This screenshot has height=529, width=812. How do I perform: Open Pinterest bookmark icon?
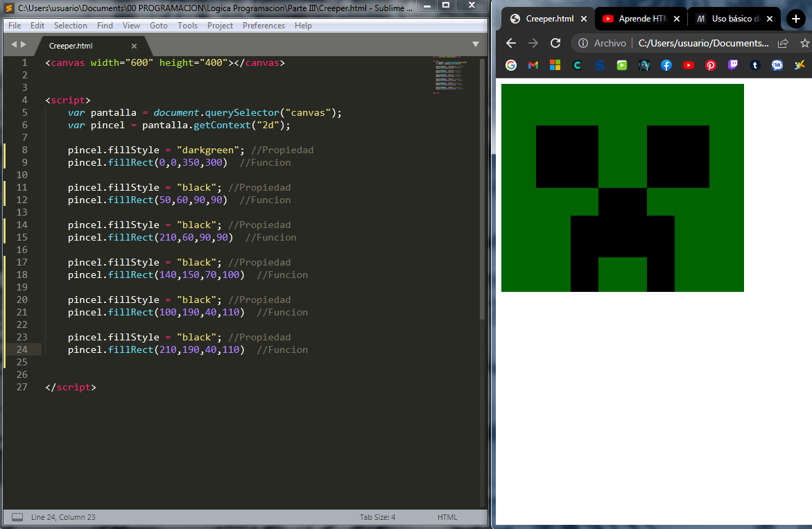pyautogui.click(x=711, y=65)
